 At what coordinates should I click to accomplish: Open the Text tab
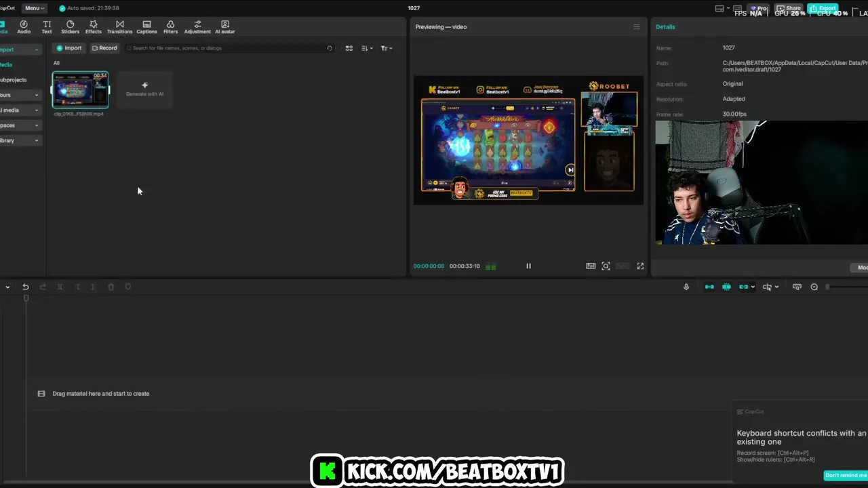point(47,27)
